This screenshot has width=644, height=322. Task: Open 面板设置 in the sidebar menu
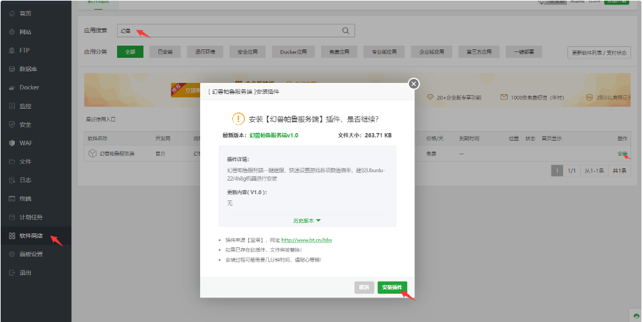pos(32,255)
